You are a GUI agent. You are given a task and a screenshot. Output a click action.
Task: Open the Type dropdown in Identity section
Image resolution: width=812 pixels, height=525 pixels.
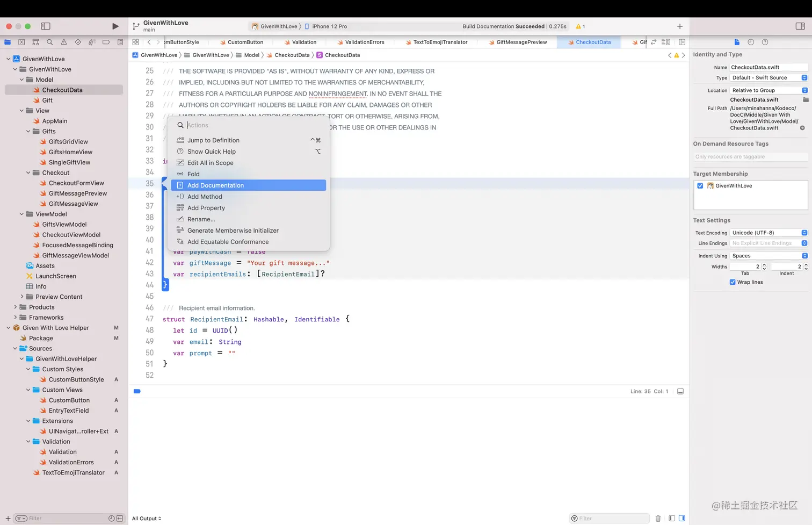click(769, 78)
